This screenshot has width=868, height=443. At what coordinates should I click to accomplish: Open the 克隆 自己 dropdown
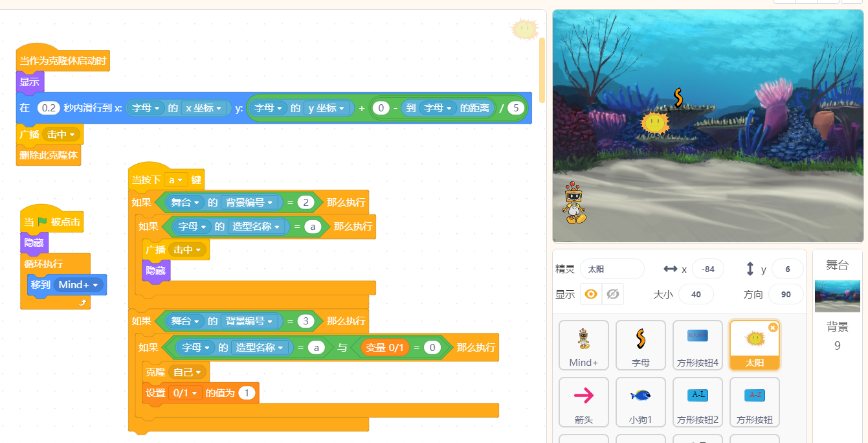point(187,372)
